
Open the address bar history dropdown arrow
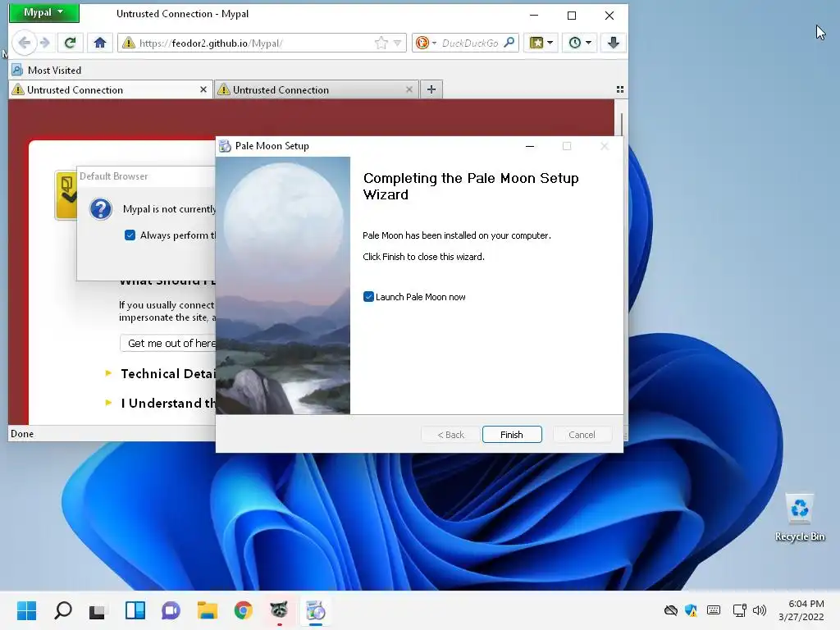(x=398, y=43)
